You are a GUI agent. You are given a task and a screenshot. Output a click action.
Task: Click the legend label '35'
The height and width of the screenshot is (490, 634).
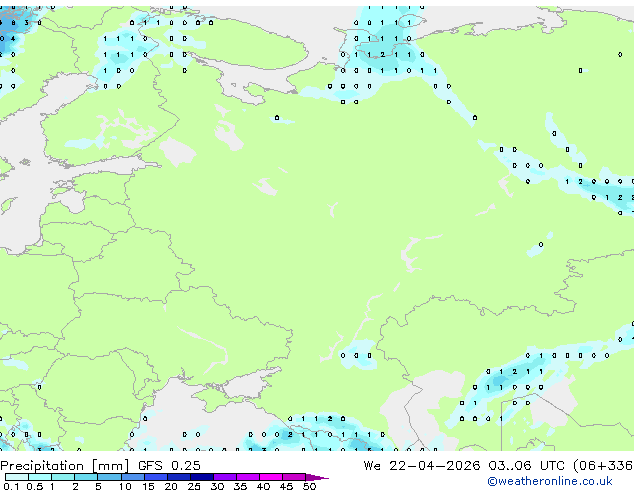point(240,486)
